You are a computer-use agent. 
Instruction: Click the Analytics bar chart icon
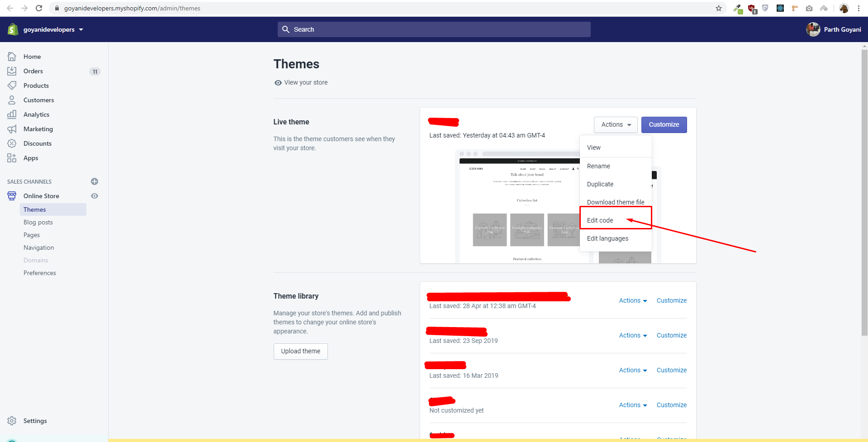pos(12,114)
